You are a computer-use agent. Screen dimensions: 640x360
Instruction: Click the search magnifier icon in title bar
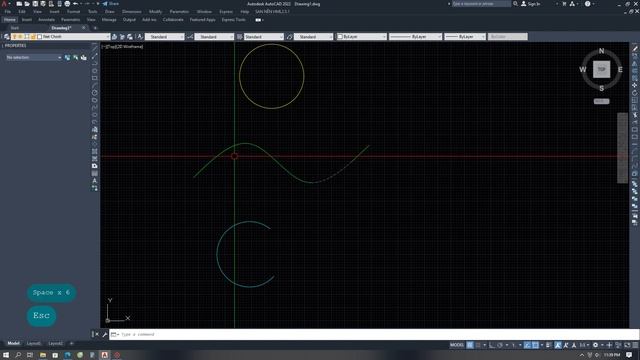tap(515, 4)
